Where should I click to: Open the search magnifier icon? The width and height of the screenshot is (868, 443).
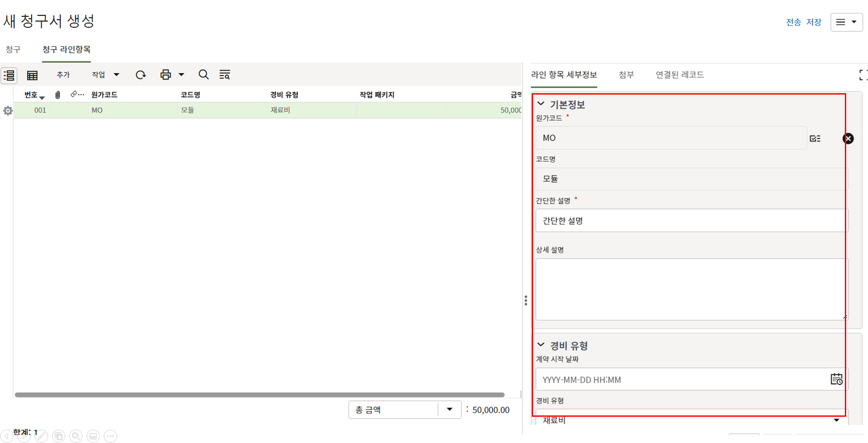tap(204, 75)
